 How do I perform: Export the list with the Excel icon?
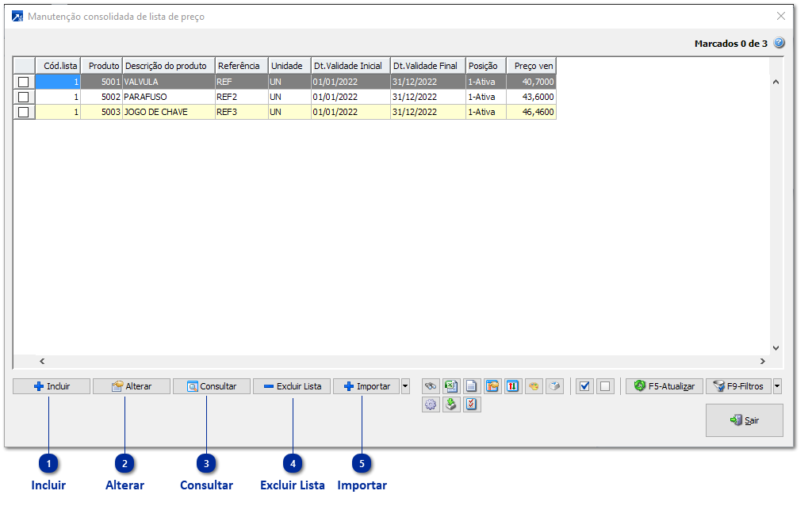point(451,386)
